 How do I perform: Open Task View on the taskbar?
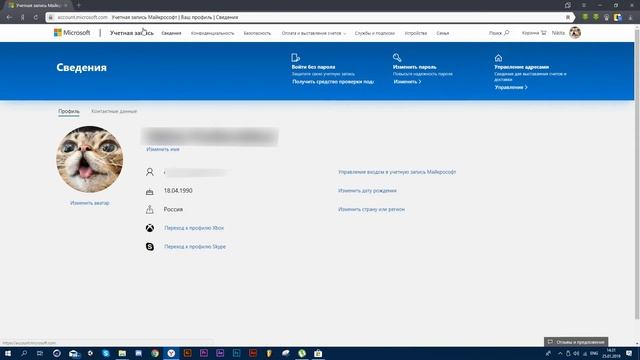coord(40,353)
